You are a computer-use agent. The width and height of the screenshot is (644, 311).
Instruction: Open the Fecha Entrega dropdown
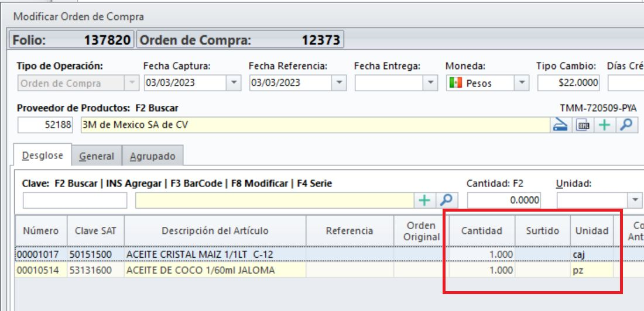431,83
